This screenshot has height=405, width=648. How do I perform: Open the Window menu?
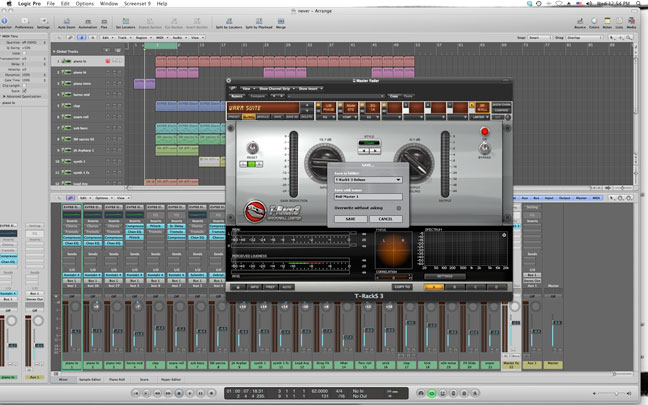point(109,3)
